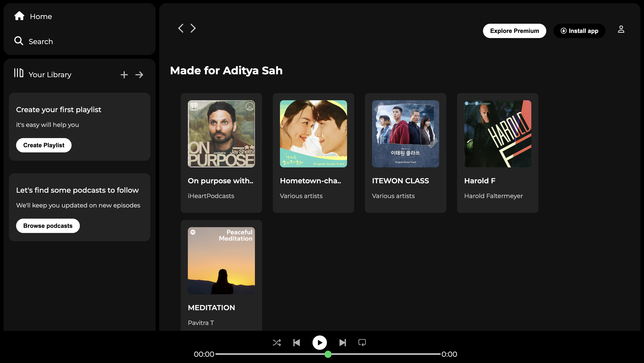Click the play button on the playlist bar
The height and width of the screenshot is (363, 644).
tap(320, 342)
